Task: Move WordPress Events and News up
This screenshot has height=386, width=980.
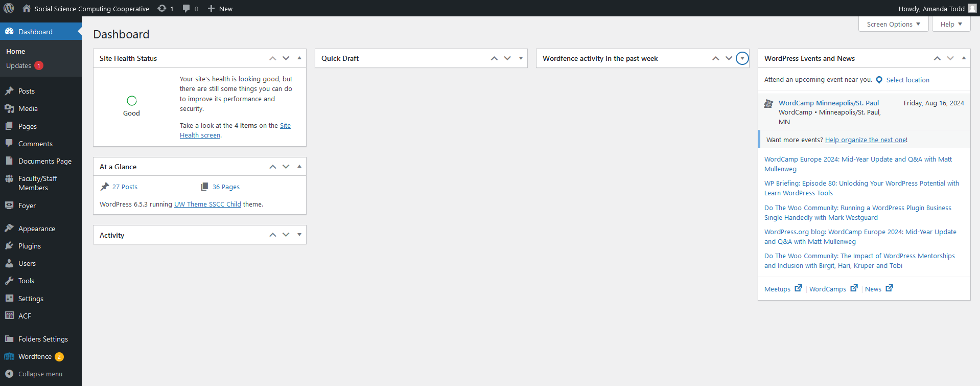Action: pyautogui.click(x=937, y=58)
